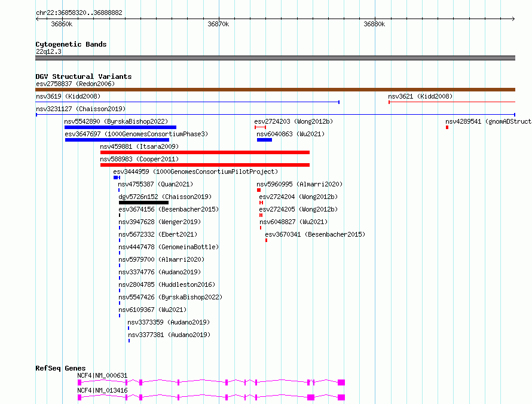
Task: Select the red nsv588983 Cooper2011 variant bar
Action: (x=205, y=165)
